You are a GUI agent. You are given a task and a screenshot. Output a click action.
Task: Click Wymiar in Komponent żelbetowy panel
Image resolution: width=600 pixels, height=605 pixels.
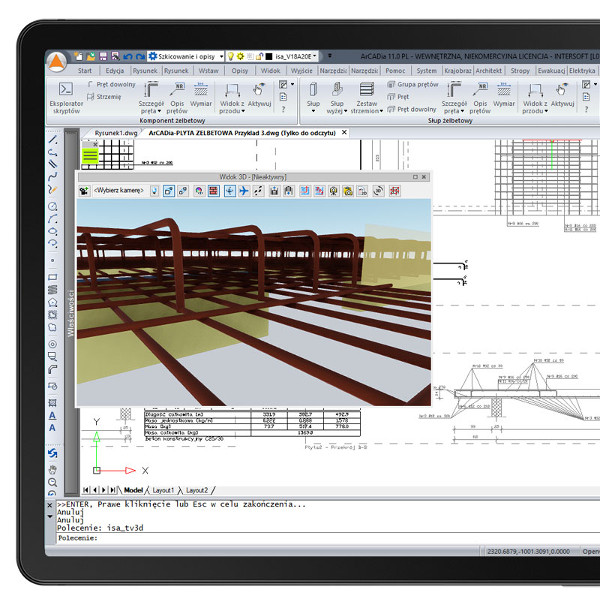coord(201,95)
